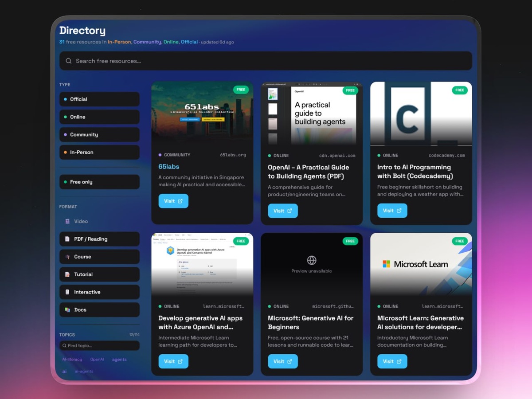This screenshot has width=532, height=399.
Task: Click external-link icon on OpenAI guide Visit button
Action: pyautogui.click(x=289, y=211)
